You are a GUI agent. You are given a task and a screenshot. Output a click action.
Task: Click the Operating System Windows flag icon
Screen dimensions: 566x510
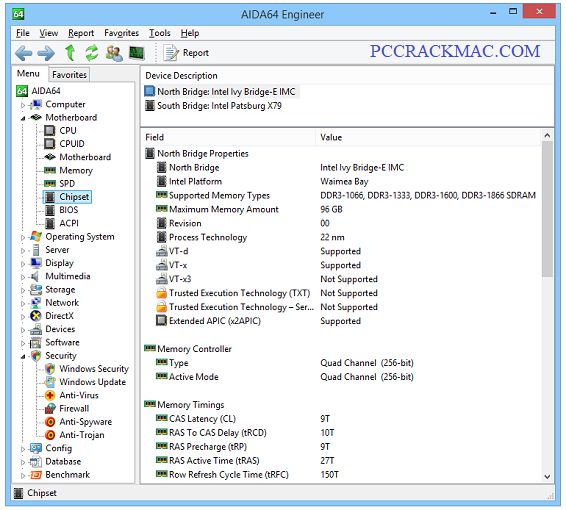(35, 236)
